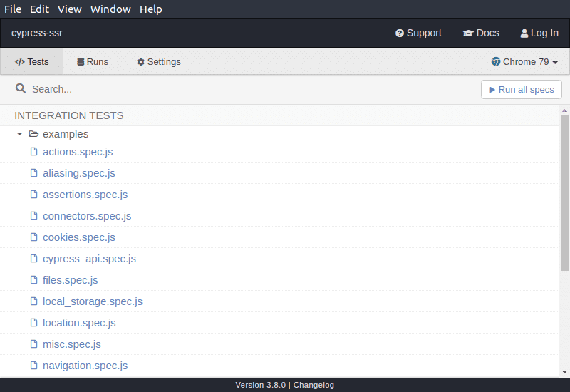The image size is (570, 392).
Task: Click the Settings gear icon
Action: (140, 62)
